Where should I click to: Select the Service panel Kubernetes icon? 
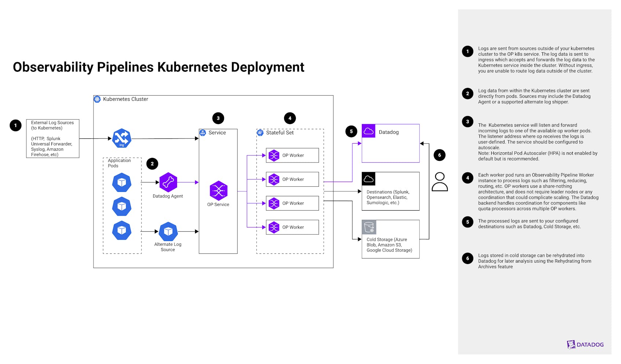click(203, 133)
